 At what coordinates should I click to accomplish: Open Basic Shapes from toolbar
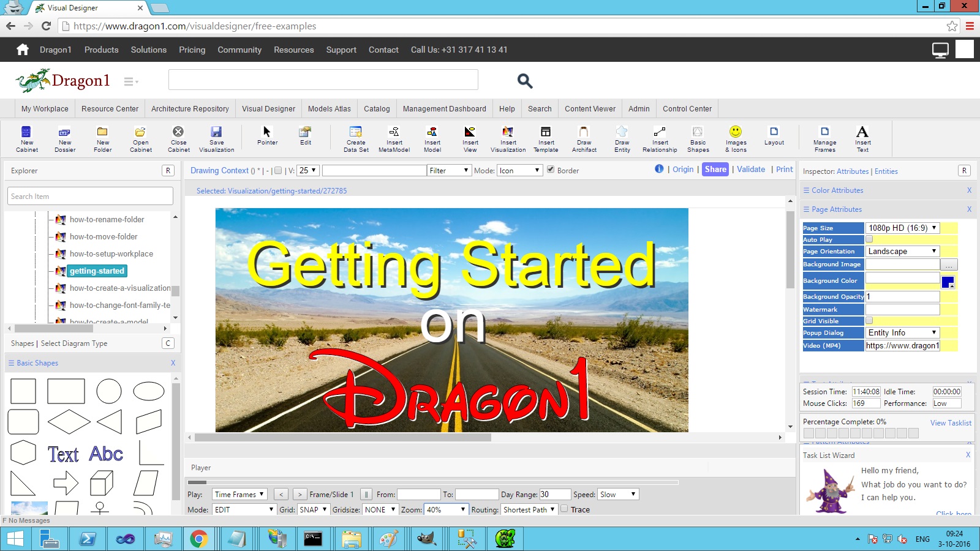click(x=698, y=138)
